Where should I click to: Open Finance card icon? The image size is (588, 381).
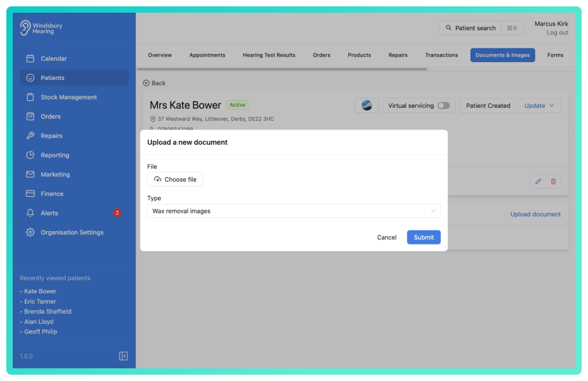[x=31, y=194]
